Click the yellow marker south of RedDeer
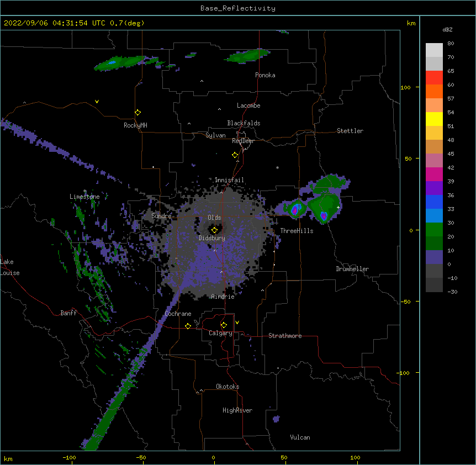Viewport: 476px width, 465px height. tap(235, 155)
